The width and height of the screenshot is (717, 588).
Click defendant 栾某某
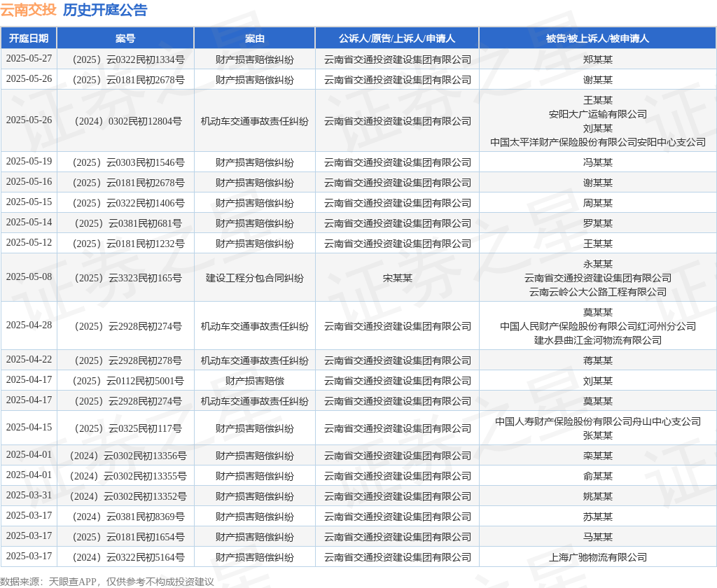[x=598, y=456]
